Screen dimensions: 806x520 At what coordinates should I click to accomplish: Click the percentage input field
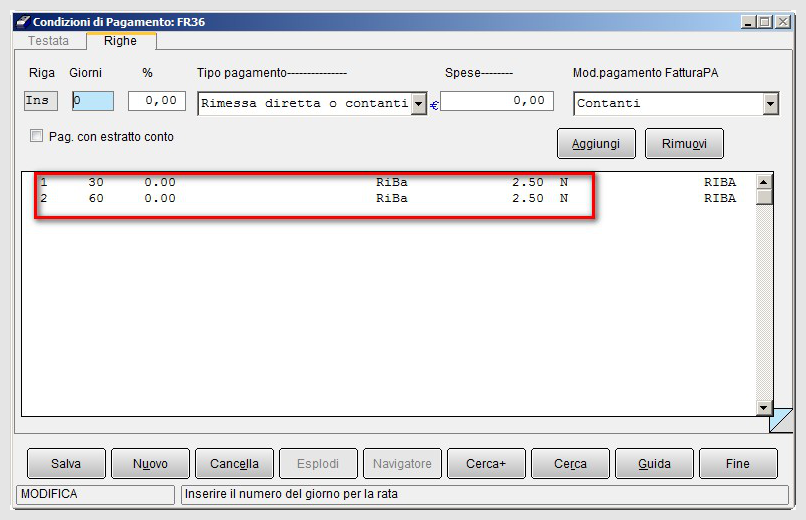click(x=157, y=101)
